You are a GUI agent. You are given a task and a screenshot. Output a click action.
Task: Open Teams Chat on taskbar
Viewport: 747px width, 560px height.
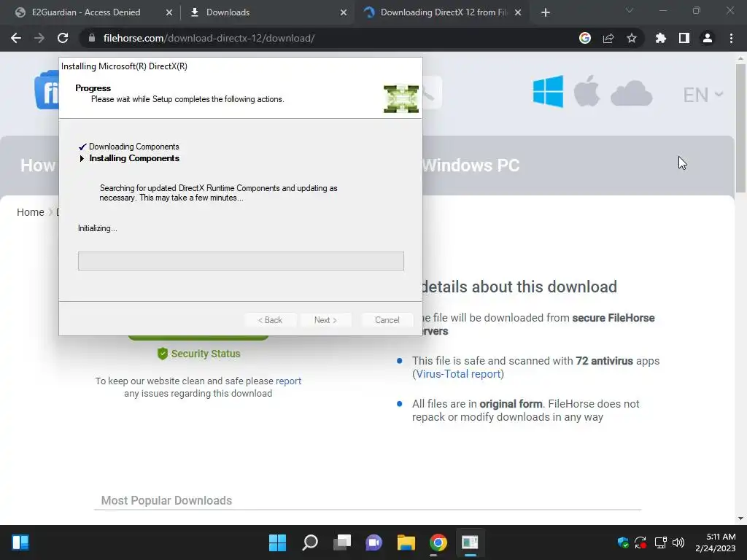click(x=374, y=542)
